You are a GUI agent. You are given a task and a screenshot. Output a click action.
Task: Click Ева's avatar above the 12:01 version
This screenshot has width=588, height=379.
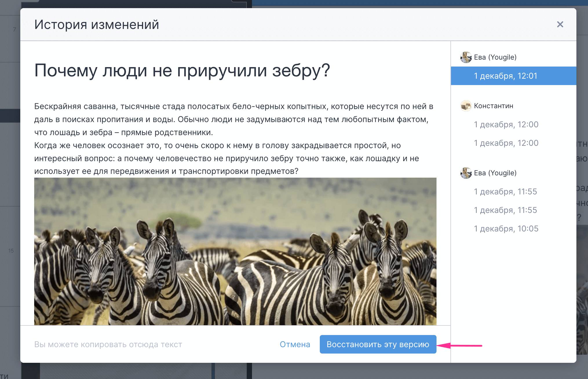[466, 57]
